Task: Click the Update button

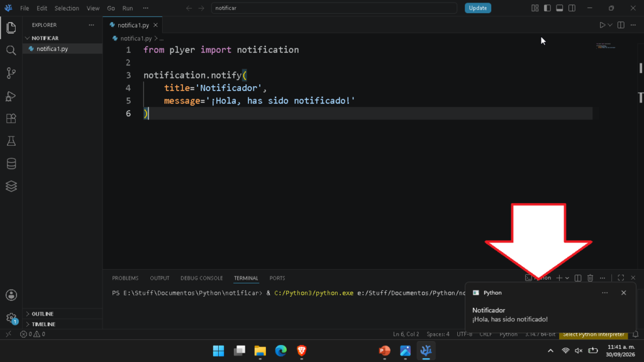Action: pos(478,8)
